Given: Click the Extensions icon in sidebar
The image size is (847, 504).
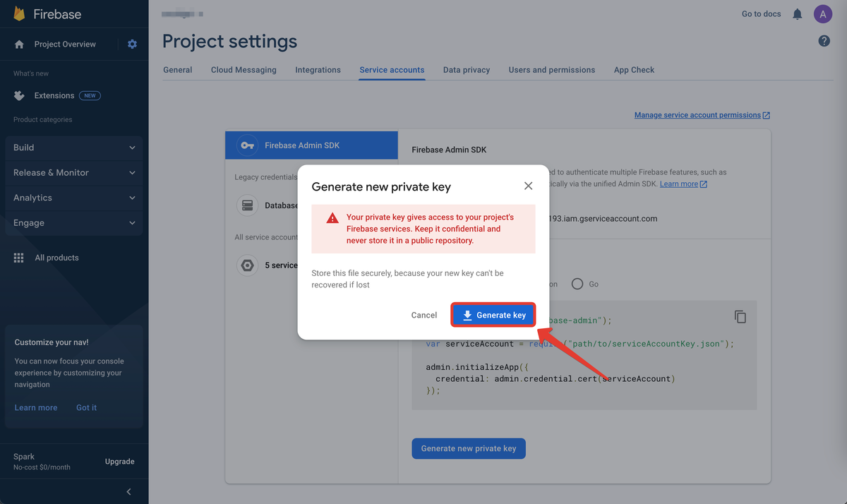Looking at the screenshot, I should (20, 96).
